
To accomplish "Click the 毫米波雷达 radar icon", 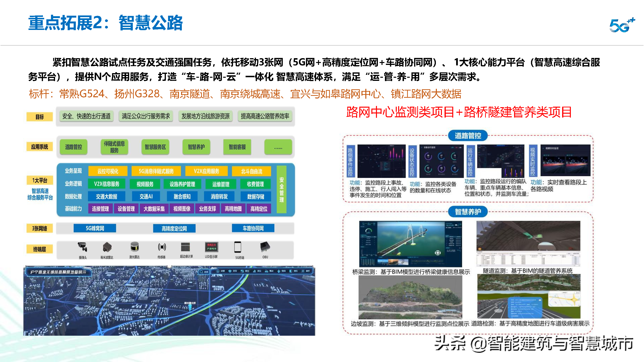I will (x=107, y=247).
